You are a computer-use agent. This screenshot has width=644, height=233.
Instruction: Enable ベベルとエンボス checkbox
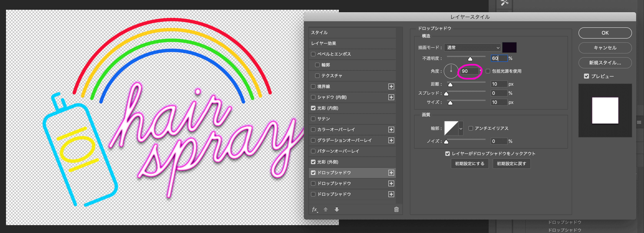(x=313, y=54)
